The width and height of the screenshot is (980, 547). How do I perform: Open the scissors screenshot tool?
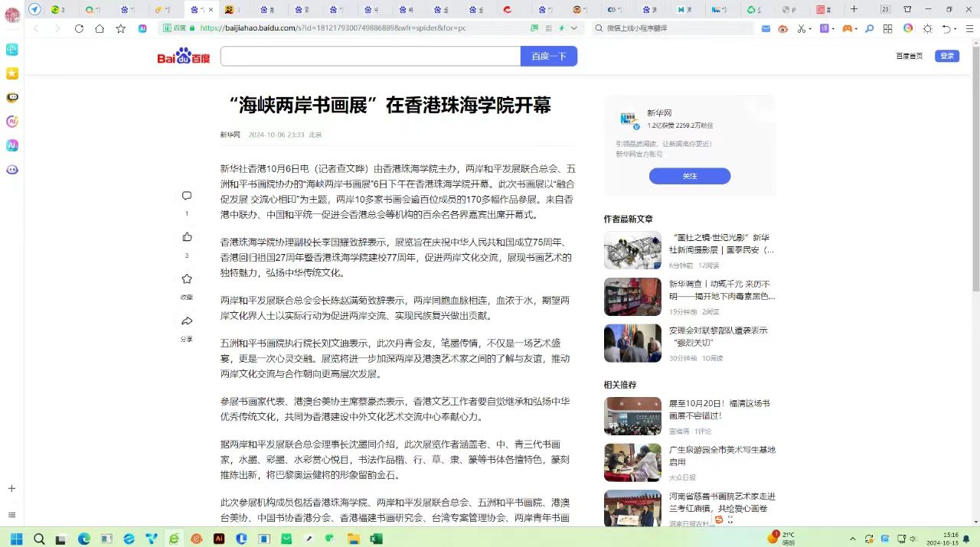[x=800, y=28]
